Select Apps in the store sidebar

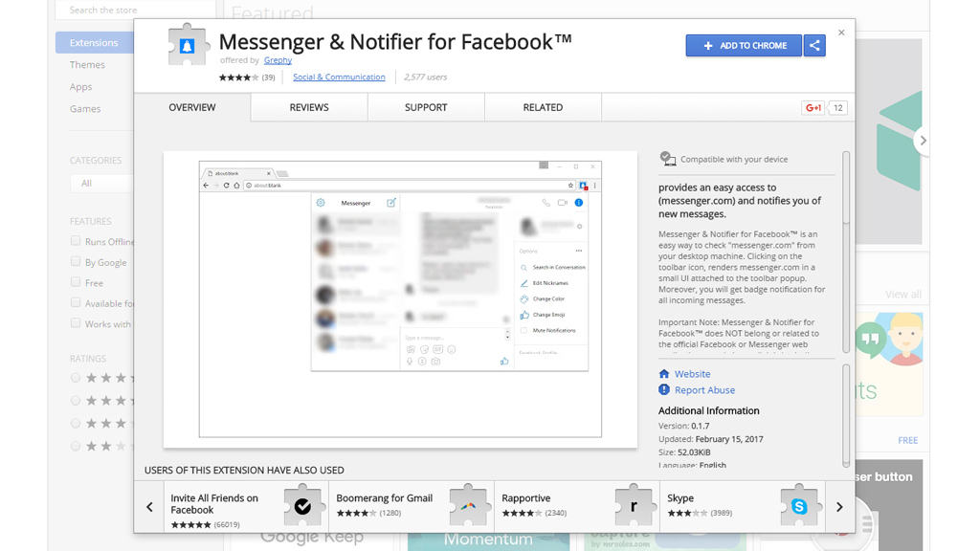(80, 87)
